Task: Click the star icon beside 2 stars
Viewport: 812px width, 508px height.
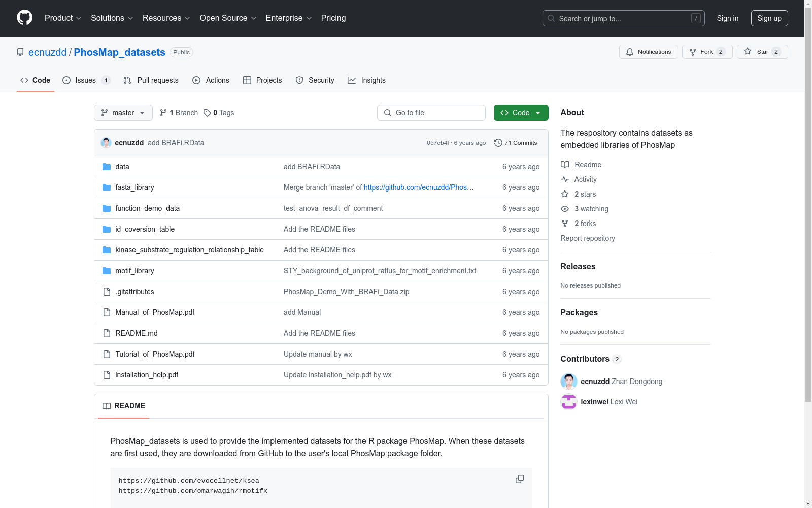Action: [x=565, y=194]
